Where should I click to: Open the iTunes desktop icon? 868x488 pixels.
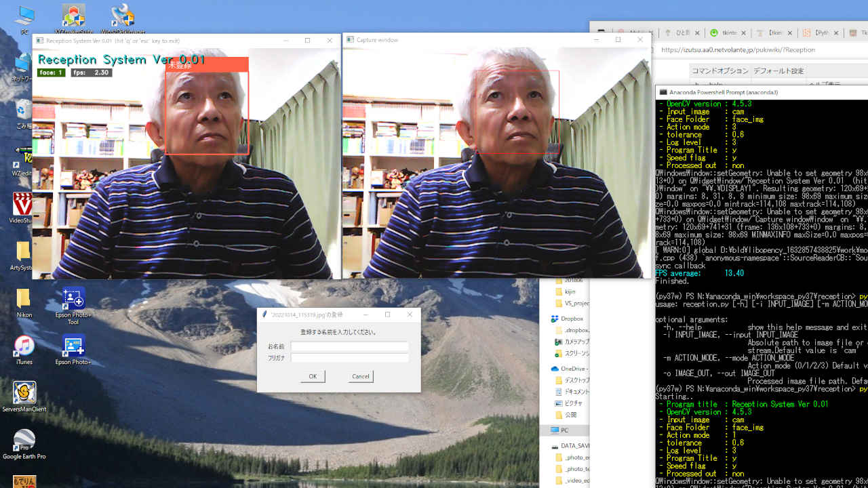(24, 347)
